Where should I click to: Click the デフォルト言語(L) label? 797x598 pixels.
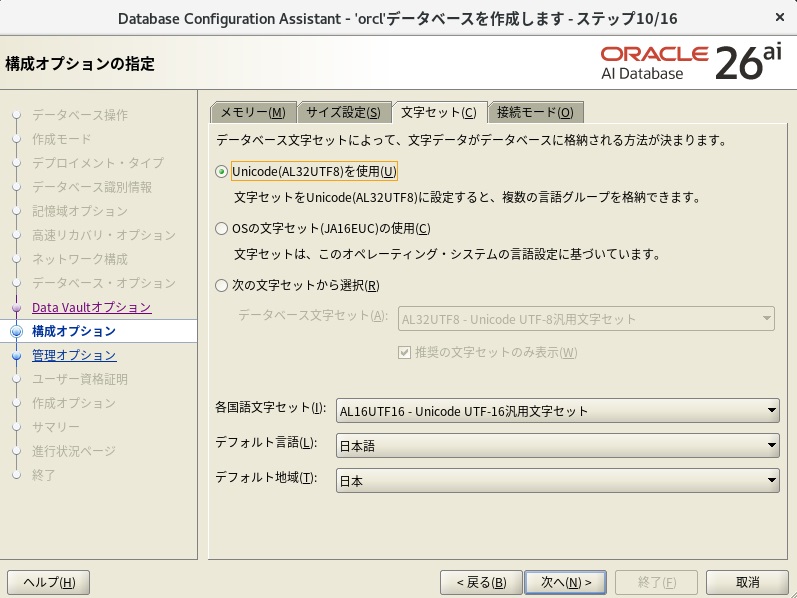266,442
